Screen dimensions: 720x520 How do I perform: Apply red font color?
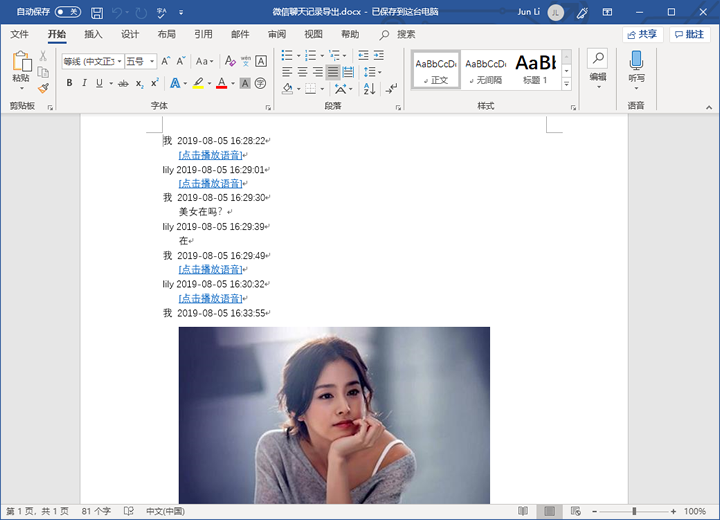[221, 84]
